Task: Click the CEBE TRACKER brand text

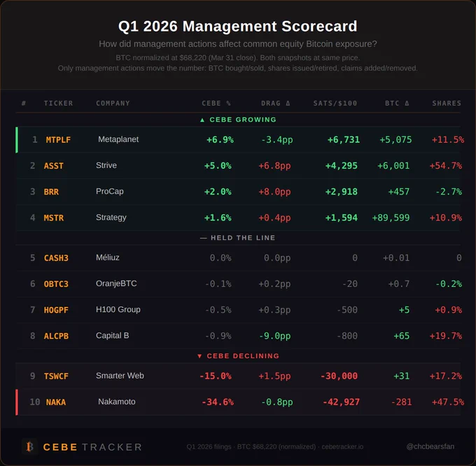Action: 92,447
